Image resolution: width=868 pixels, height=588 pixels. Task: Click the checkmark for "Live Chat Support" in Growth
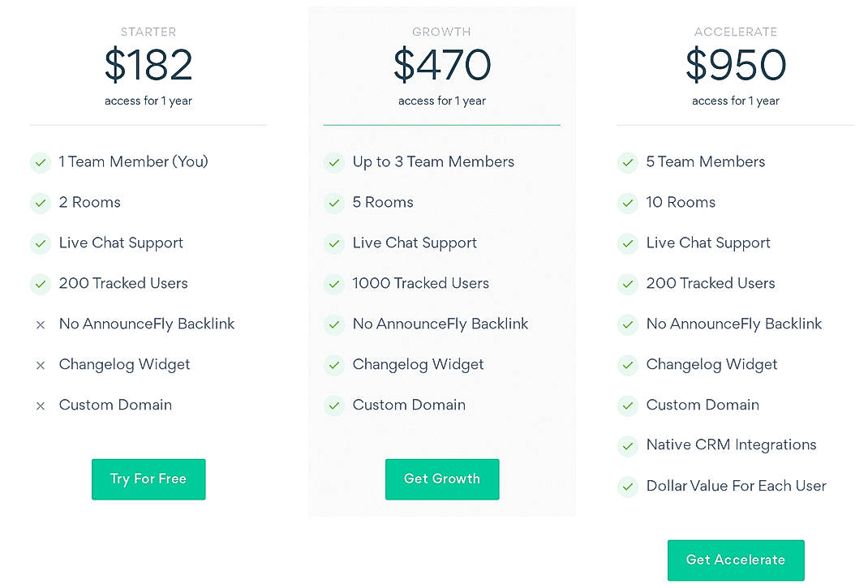click(x=334, y=243)
